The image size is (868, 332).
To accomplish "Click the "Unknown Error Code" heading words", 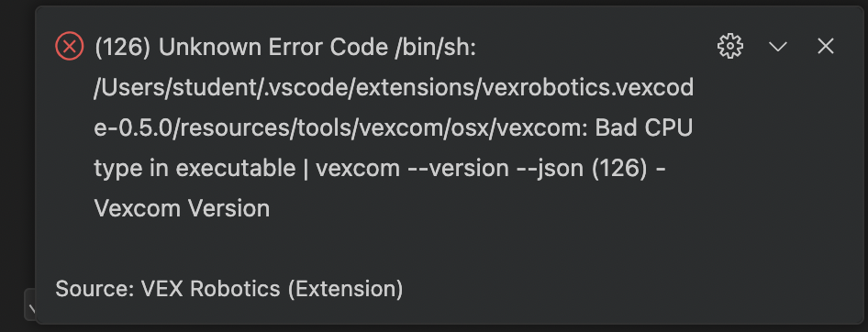I will point(274,48).
